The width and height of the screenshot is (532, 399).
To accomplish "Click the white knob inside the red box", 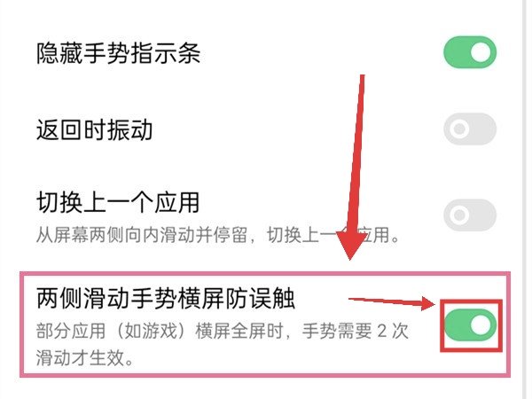I will pyautogui.click(x=481, y=325).
